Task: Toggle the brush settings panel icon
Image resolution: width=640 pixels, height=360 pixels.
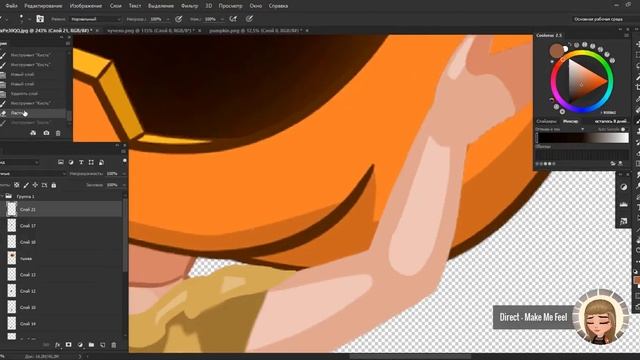Action: pyautogui.click(x=40, y=19)
